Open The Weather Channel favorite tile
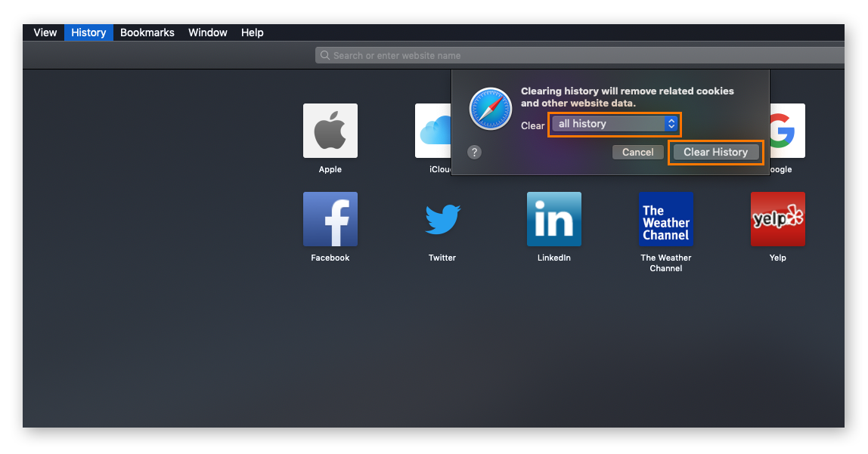This screenshot has width=868, height=454. [x=666, y=219]
